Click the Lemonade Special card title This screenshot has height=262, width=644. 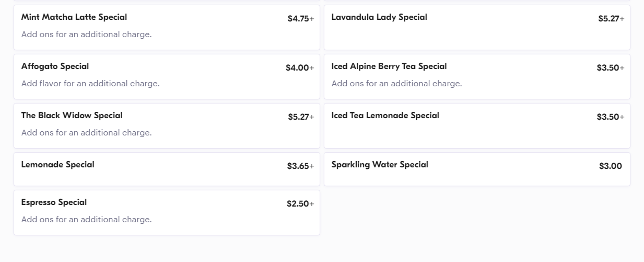click(x=57, y=165)
